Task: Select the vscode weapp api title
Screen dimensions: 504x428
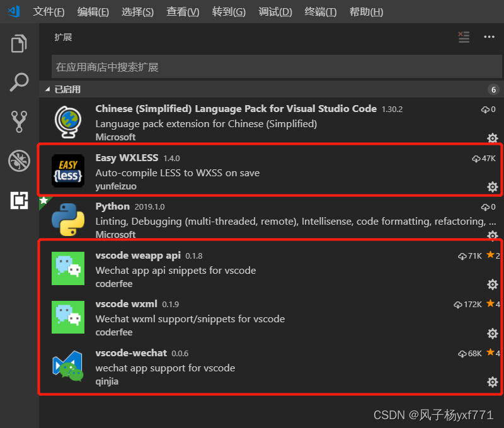Action: click(x=138, y=256)
